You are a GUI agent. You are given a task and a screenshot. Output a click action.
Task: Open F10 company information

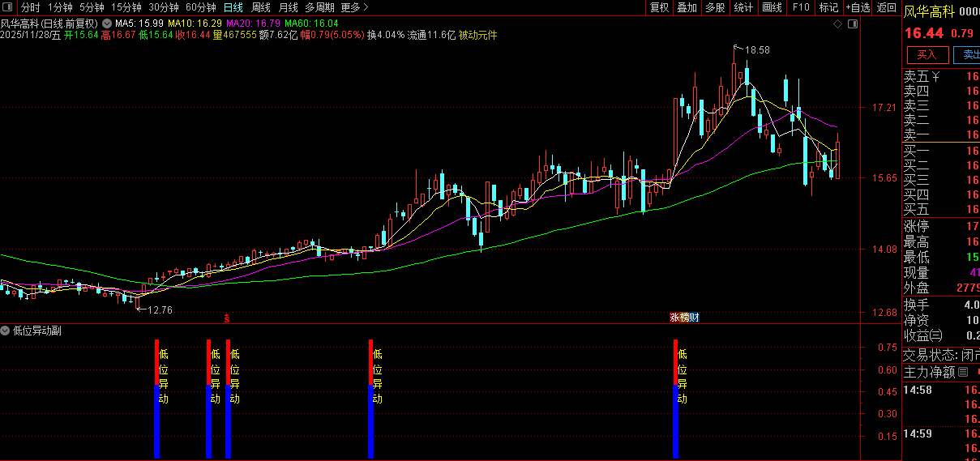(x=801, y=7)
